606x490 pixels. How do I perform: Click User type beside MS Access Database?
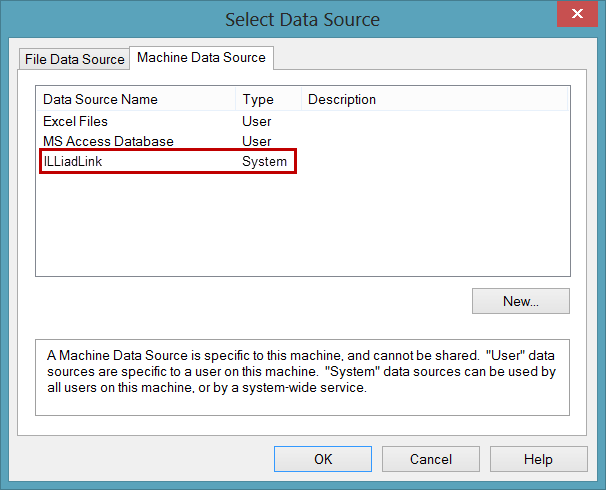click(257, 141)
